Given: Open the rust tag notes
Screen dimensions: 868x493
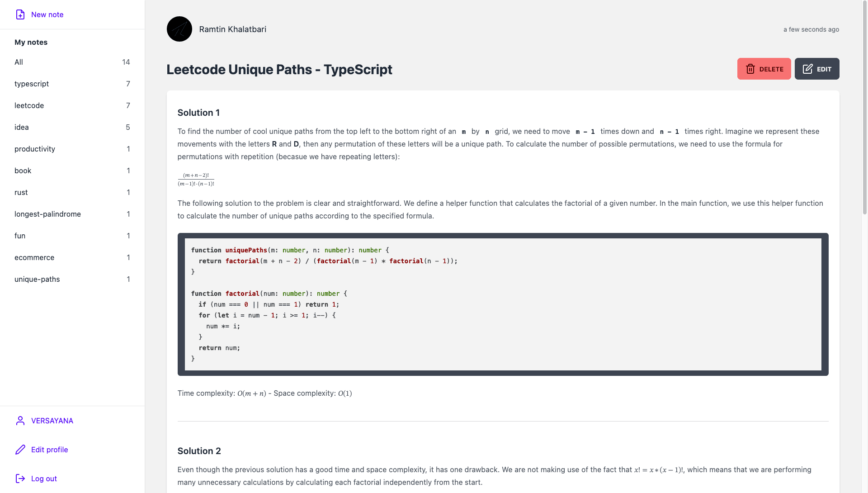Looking at the screenshot, I should 21,192.
